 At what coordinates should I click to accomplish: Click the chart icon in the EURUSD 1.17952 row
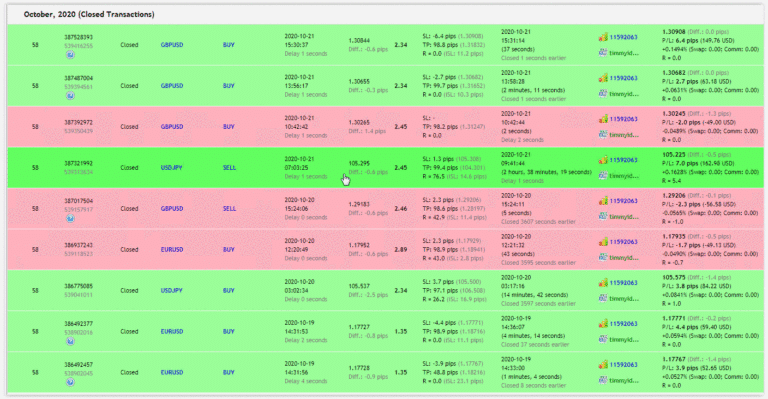(603, 242)
